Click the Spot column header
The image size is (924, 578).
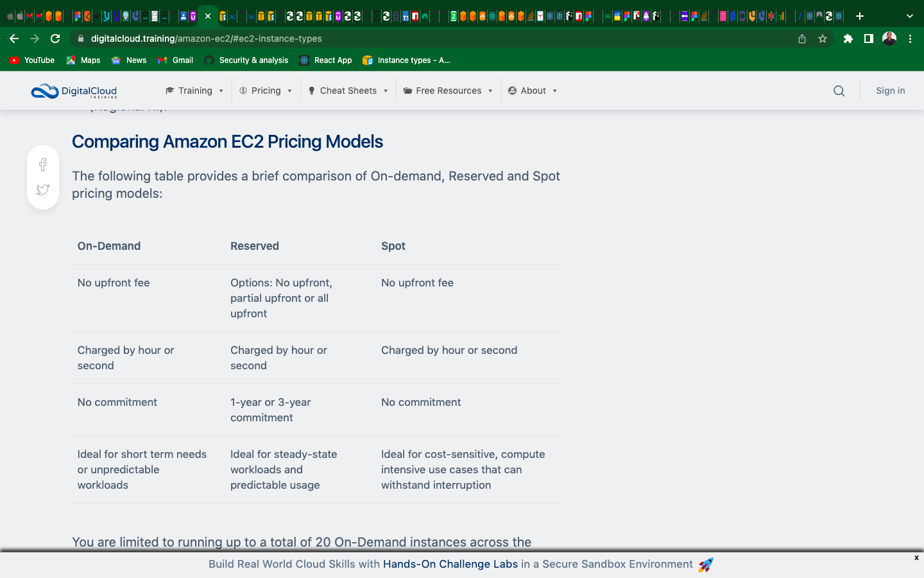(x=393, y=246)
